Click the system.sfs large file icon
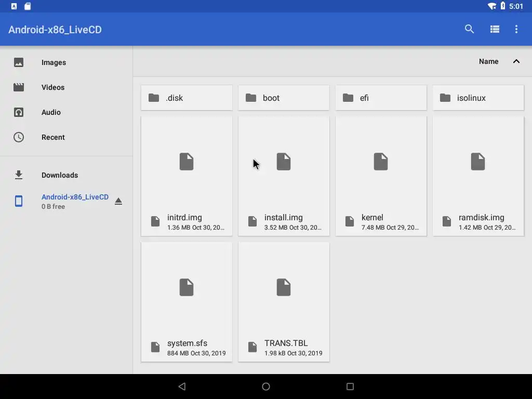Screen dimensions: 532x399 187,287
